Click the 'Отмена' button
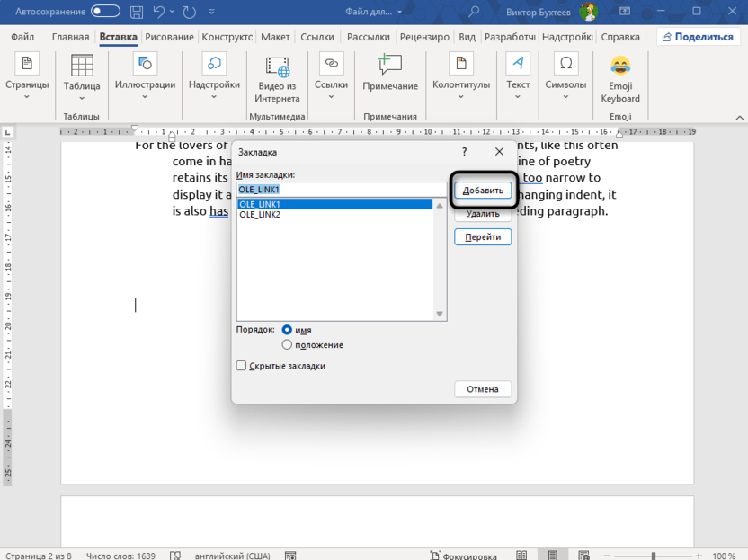This screenshot has width=748, height=560. point(483,389)
